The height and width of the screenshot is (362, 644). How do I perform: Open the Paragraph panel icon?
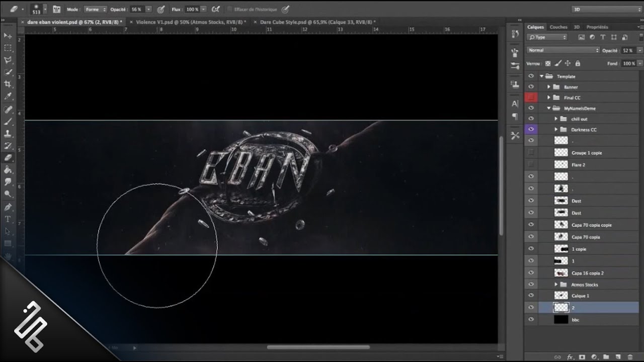(x=515, y=117)
